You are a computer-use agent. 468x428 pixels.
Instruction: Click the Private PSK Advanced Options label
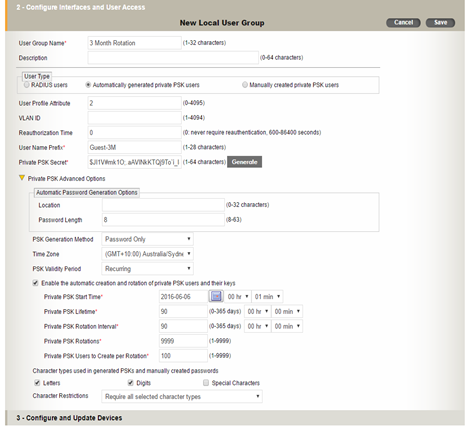pos(66,179)
